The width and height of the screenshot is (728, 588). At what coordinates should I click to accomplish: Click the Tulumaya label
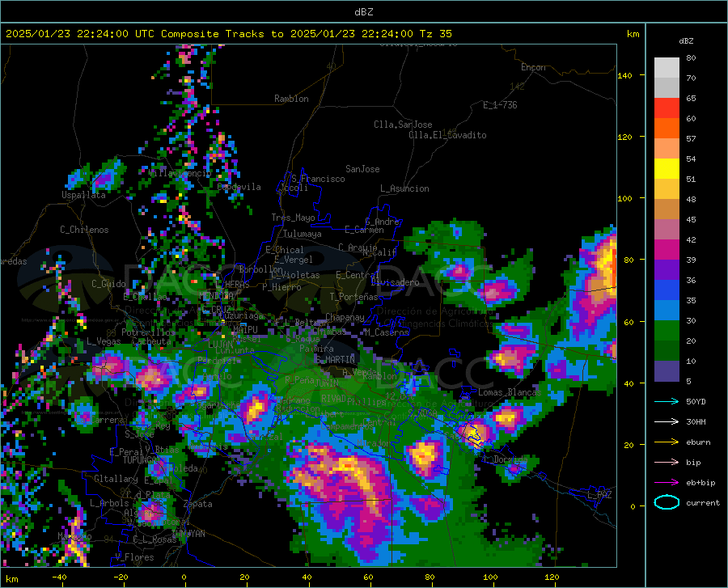point(303,234)
